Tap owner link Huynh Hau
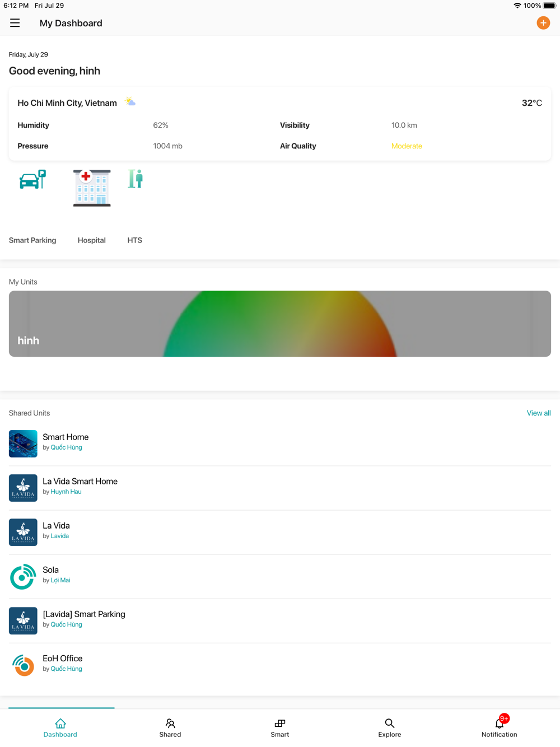Image resolution: width=560 pixels, height=747 pixels. pyautogui.click(x=66, y=492)
